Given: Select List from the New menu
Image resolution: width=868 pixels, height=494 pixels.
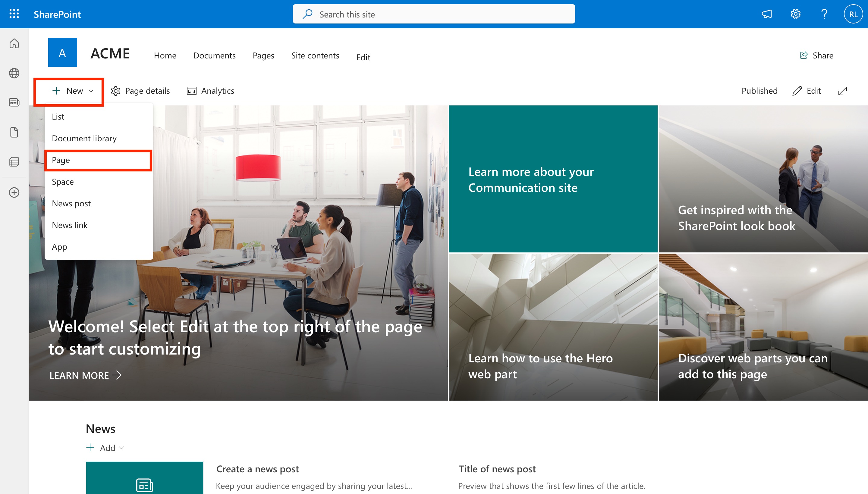Looking at the screenshot, I should pyautogui.click(x=99, y=117).
